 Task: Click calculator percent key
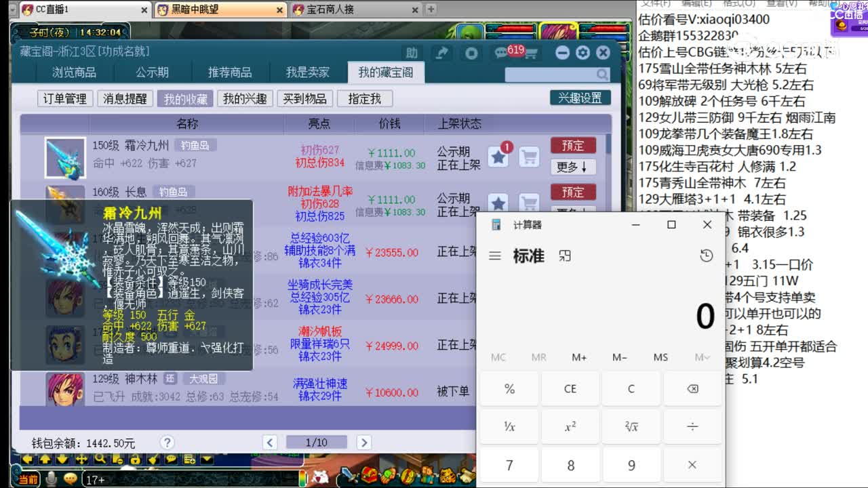[509, 389]
